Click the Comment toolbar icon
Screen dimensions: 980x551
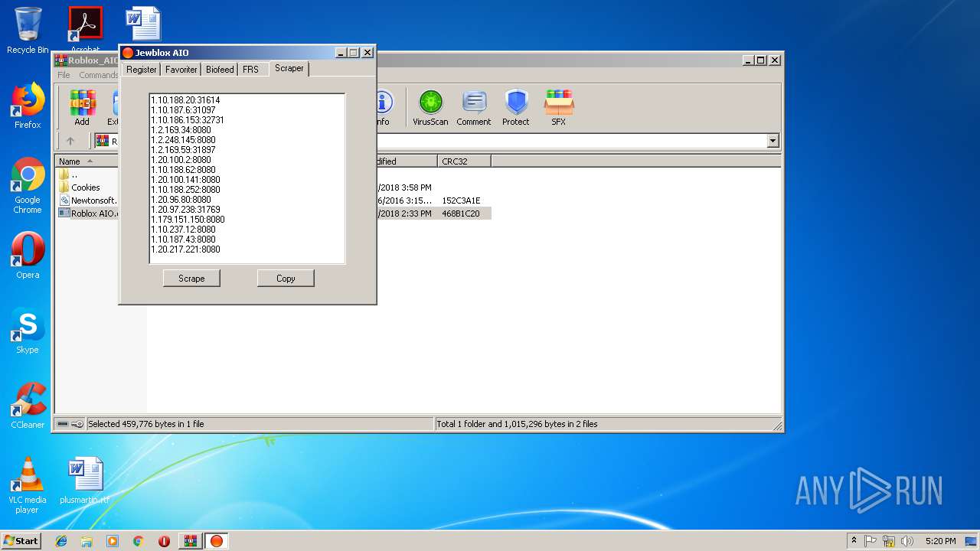[x=473, y=107]
